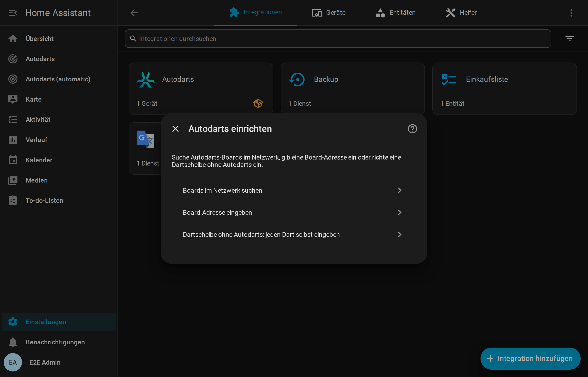Image resolution: width=588 pixels, height=377 pixels.
Task: Open Kalender in the sidebar
Action: [59, 160]
